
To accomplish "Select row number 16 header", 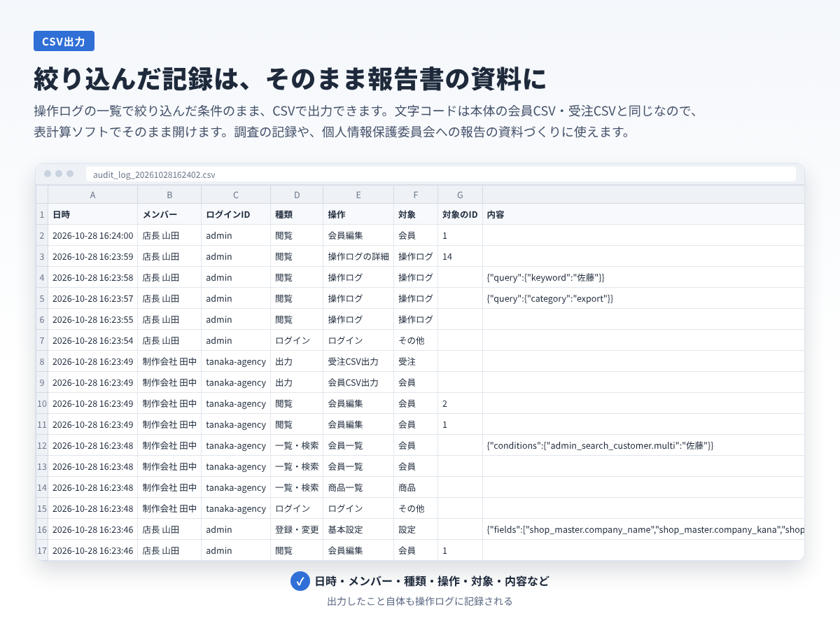I will pyautogui.click(x=42, y=529).
